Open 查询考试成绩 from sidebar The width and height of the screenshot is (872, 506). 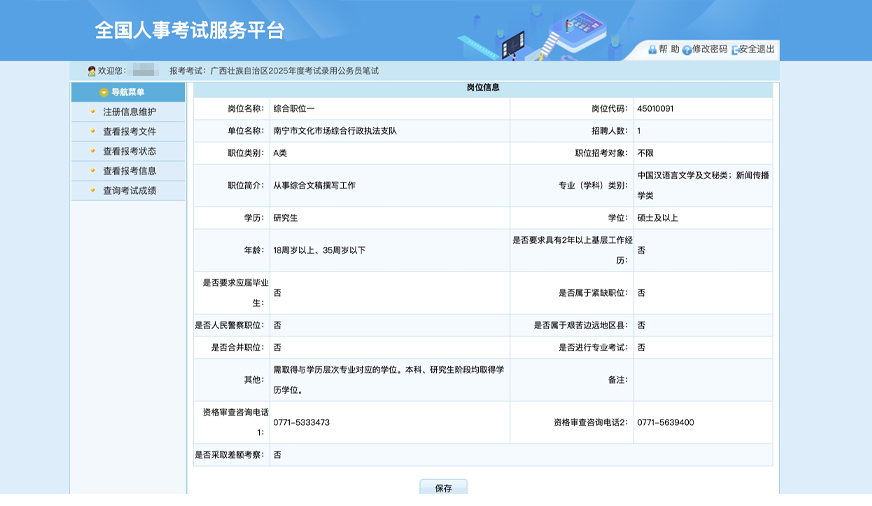click(129, 190)
